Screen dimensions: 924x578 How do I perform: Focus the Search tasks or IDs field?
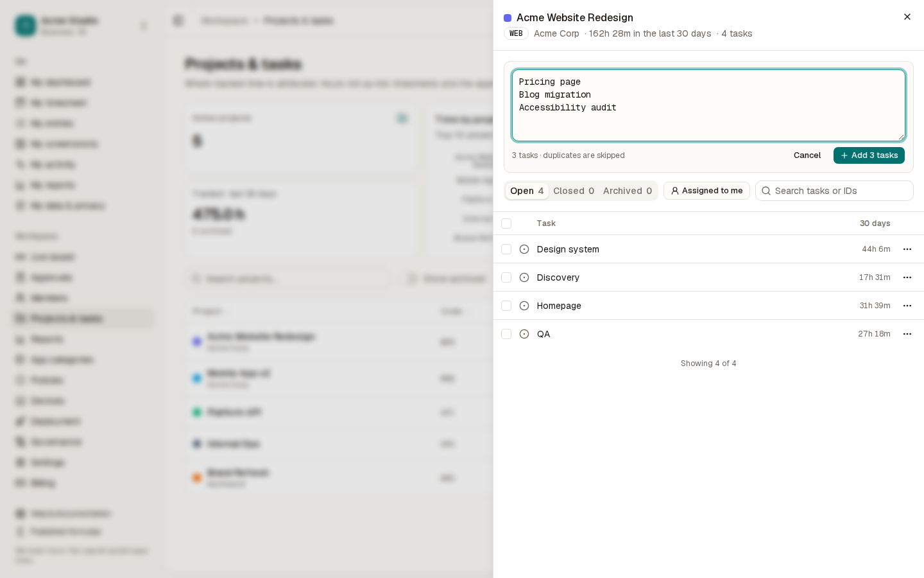point(834,191)
